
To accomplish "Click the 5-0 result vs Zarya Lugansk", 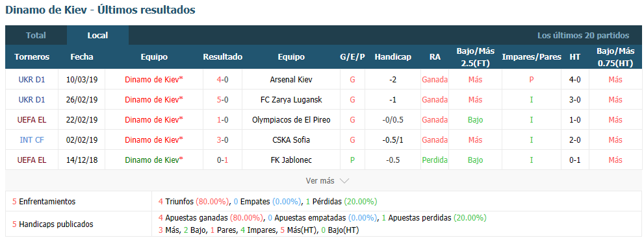I will point(223,100).
